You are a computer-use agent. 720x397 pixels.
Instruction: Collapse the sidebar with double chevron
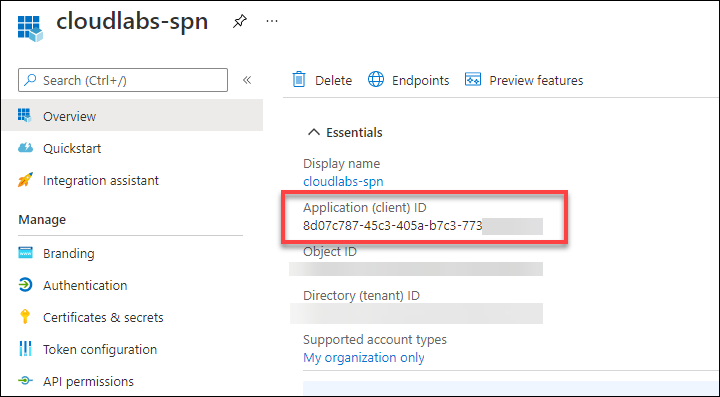point(247,80)
